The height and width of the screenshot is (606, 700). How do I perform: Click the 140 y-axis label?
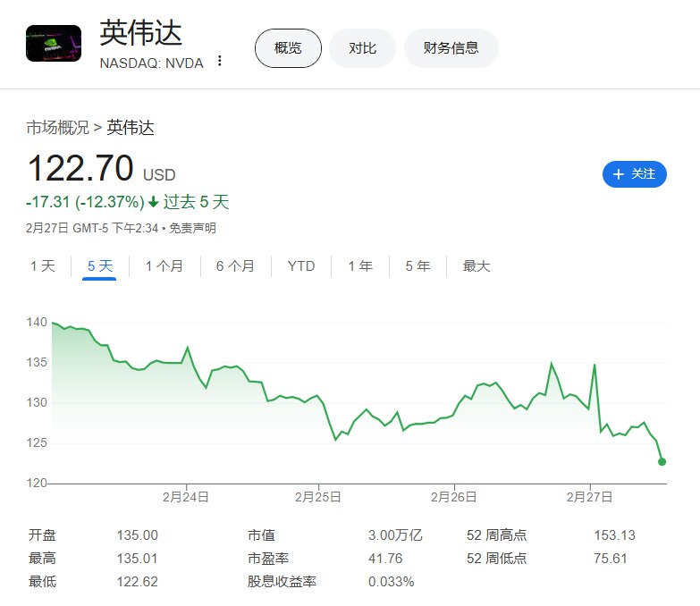coord(37,322)
